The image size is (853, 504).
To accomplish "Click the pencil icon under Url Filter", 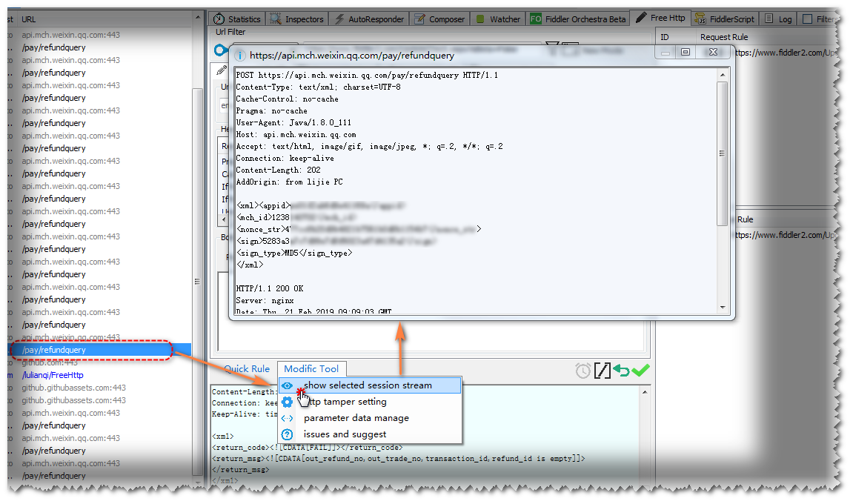I will (x=222, y=70).
